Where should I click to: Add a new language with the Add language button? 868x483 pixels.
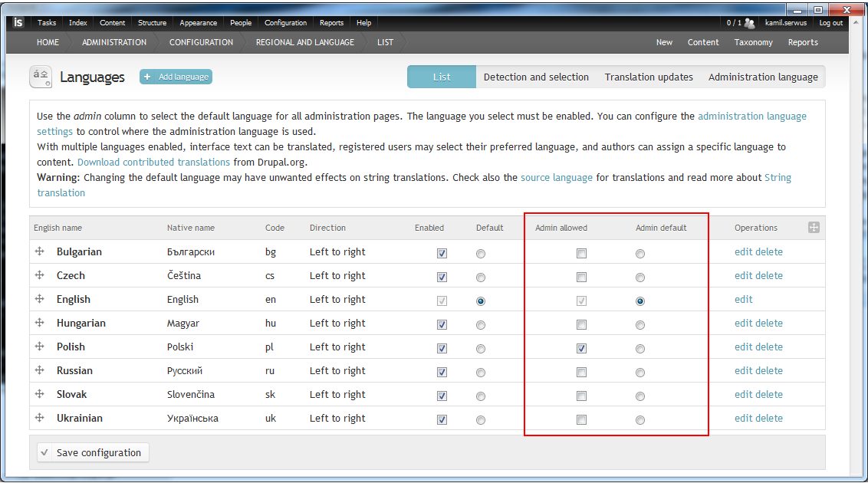176,77
